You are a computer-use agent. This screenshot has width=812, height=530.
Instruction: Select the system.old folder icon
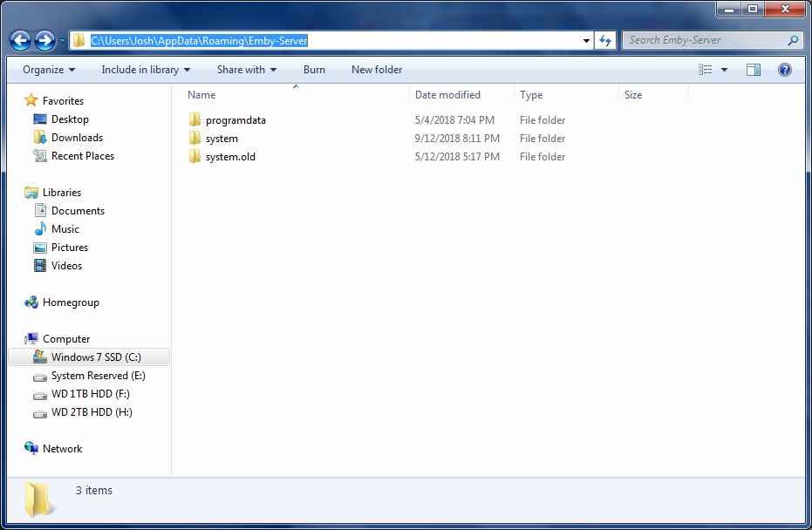click(194, 156)
